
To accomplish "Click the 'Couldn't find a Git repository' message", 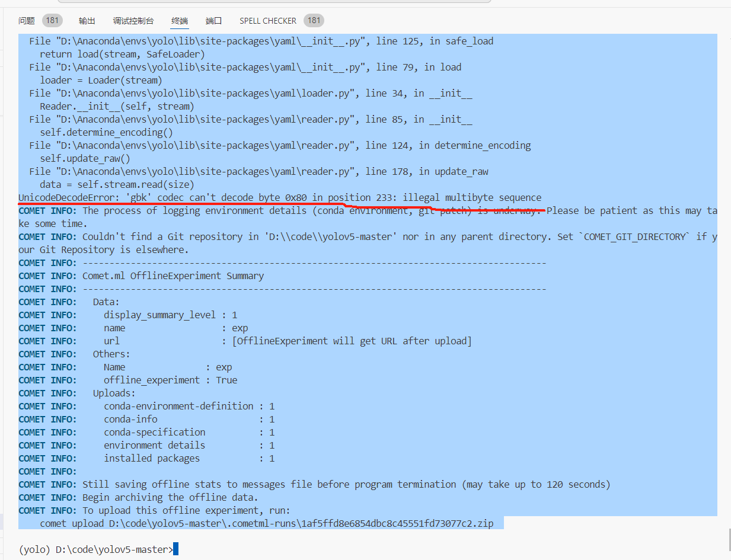I will tap(368, 243).
